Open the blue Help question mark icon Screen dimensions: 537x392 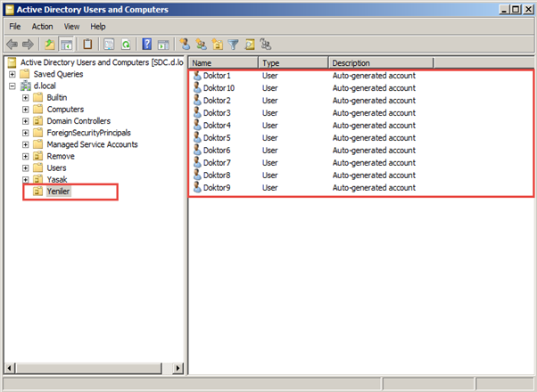[147, 45]
